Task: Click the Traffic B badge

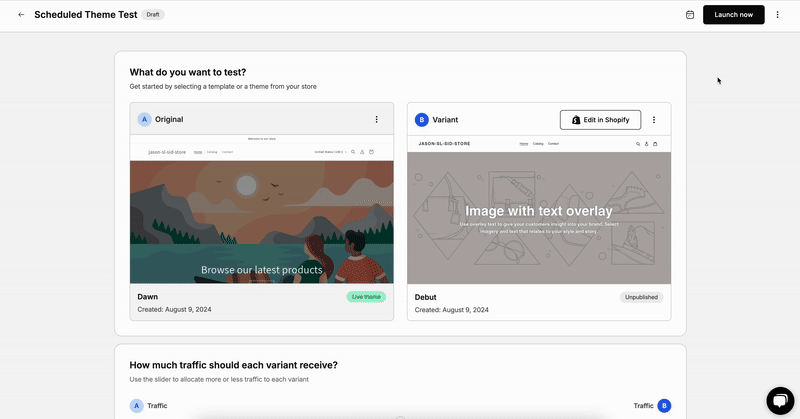Action: [664, 405]
